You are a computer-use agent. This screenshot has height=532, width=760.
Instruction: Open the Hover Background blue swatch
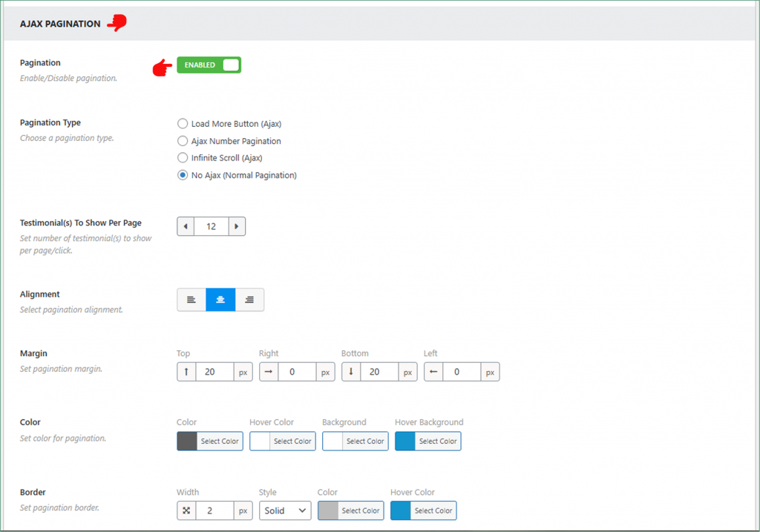point(405,441)
